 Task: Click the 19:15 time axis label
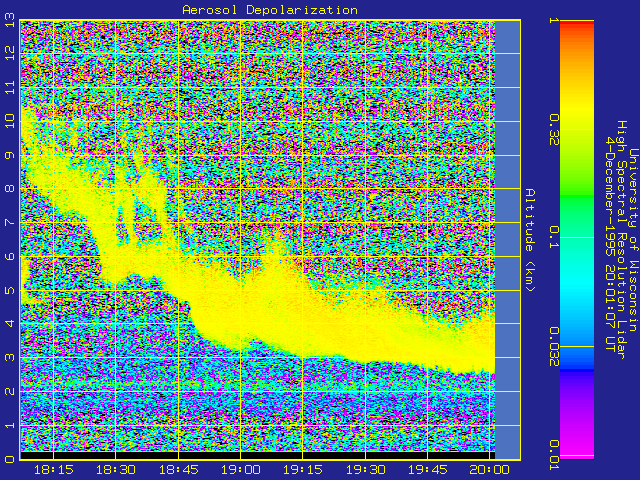coord(303,470)
